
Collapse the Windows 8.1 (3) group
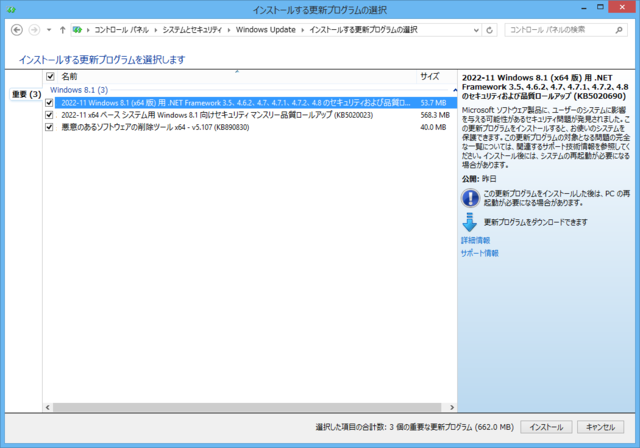click(x=455, y=90)
